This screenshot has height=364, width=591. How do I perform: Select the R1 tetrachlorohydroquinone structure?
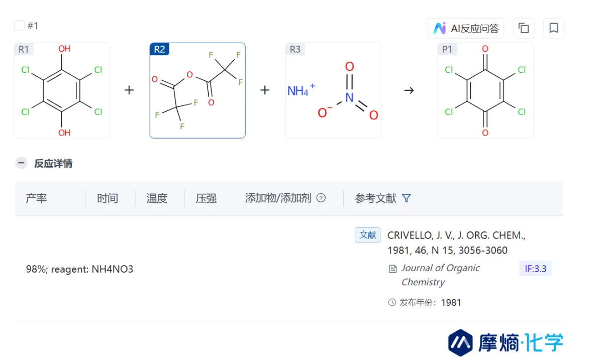coord(62,90)
